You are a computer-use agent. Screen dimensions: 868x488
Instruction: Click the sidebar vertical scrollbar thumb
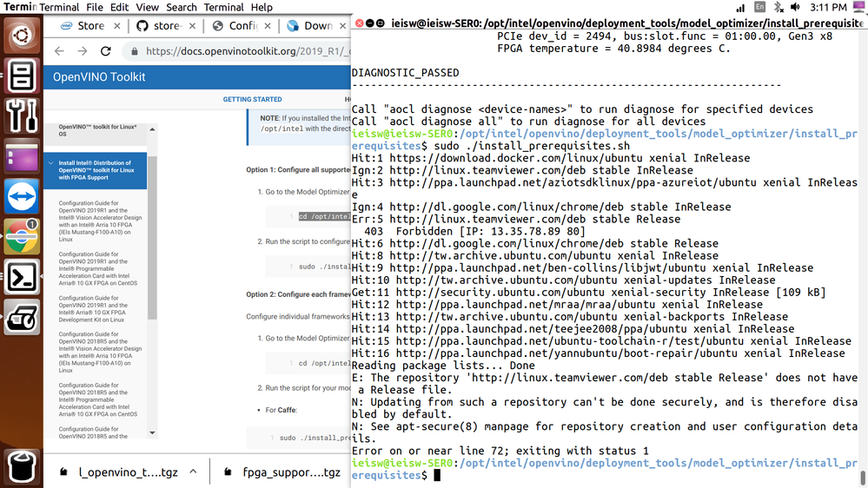tap(152, 238)
